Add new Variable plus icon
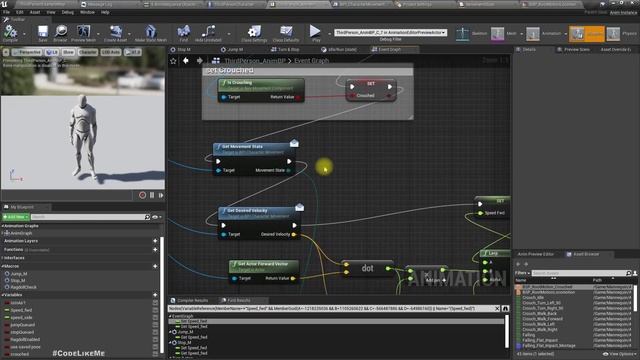Image resolution: width=640 pixels, height=360 pixels. click(x=155, y=295)
